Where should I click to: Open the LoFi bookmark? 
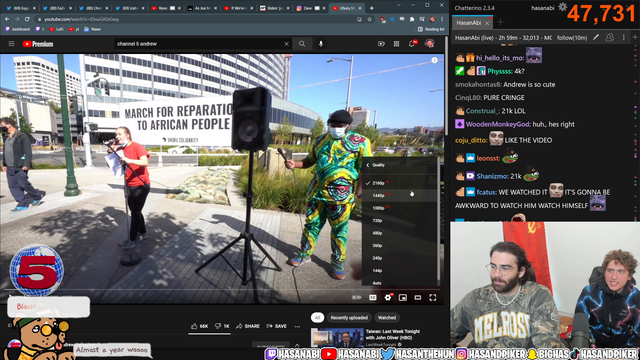[56, 29]
